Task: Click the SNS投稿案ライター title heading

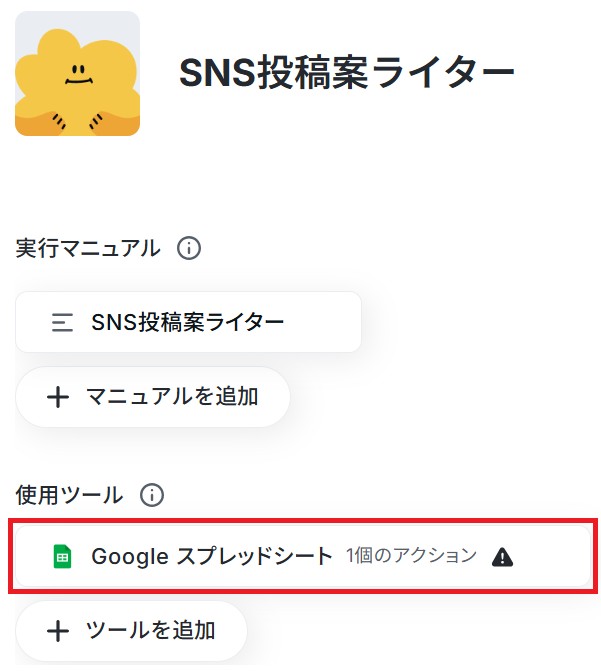Action: tap(347, 73)
